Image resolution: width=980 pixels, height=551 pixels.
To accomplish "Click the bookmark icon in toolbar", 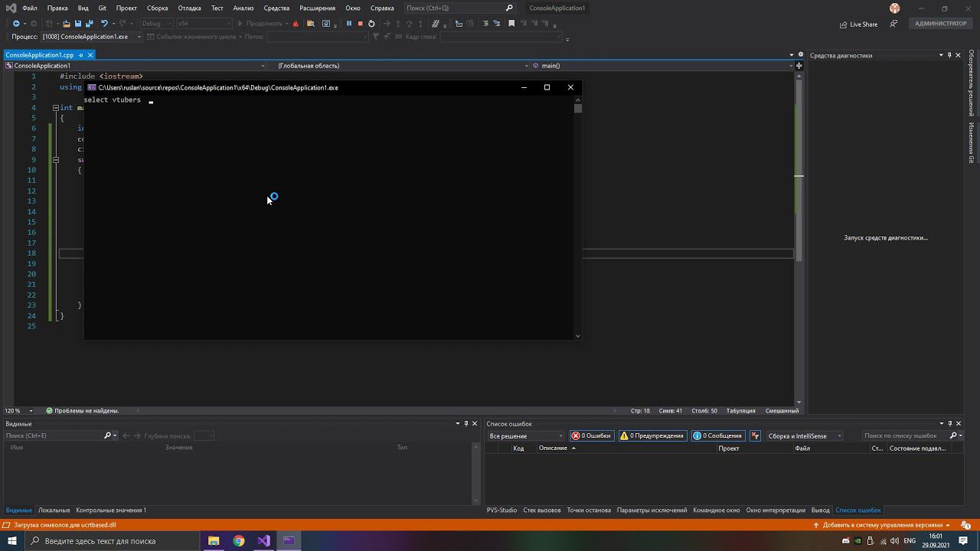I will coord(511,24).
